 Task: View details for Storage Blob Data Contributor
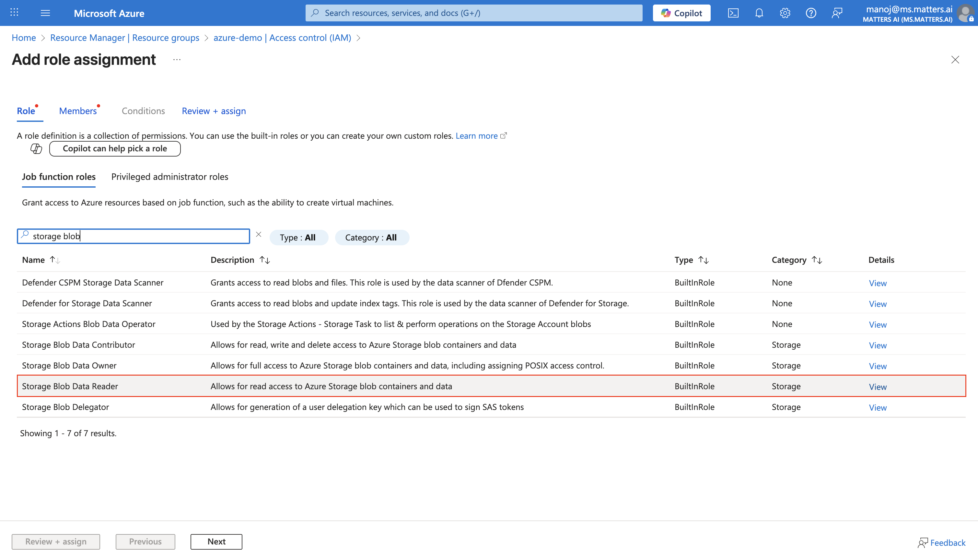878,345
